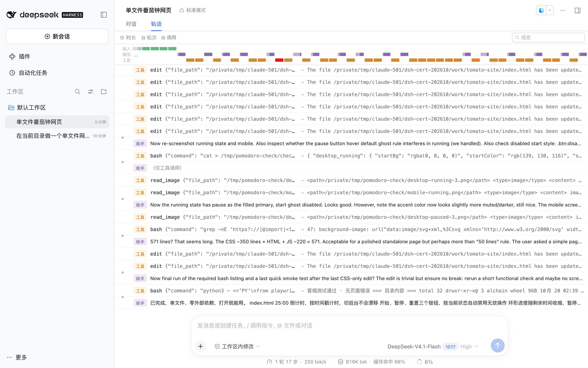Toggle the right side panel icon

coord(577,10)
